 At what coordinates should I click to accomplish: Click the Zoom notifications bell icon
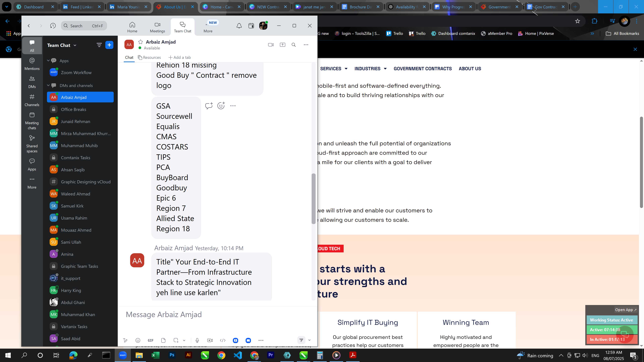click(239, 26)
